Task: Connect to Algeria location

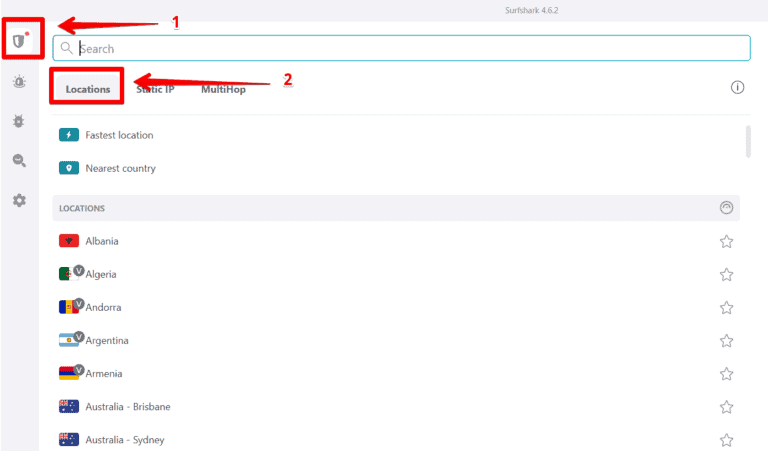Action: pos(101,274)
